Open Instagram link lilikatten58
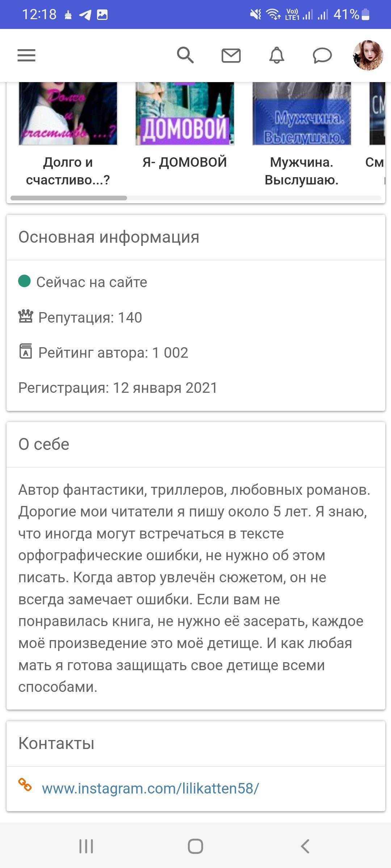The height and width of the screenshot is (868, 391). tap(150, 788)
